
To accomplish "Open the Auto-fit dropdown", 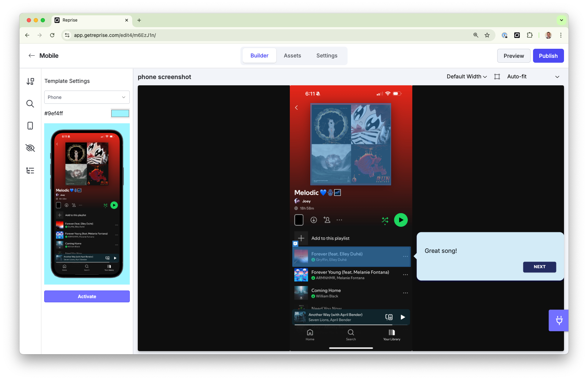I will [x=533, y=77].
